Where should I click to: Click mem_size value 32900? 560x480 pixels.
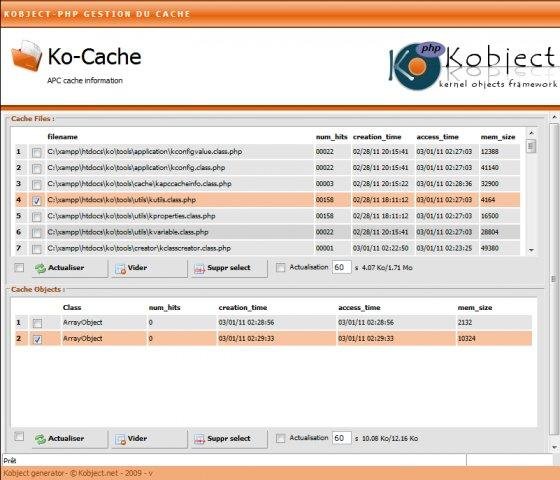coord(489,184)
